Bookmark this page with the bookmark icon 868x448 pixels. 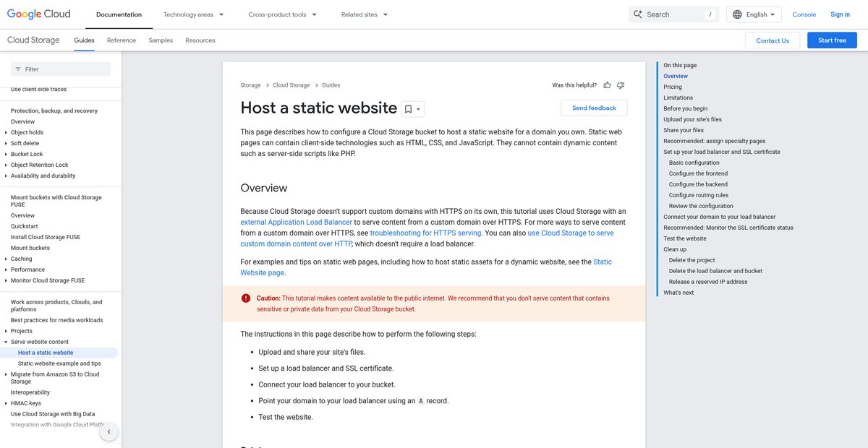click(x=408, y=109)
